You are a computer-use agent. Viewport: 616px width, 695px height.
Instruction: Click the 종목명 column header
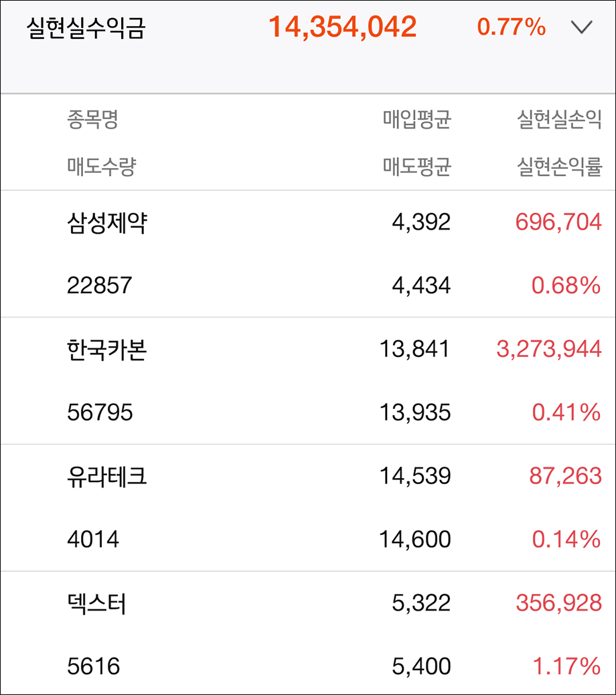[92, 119]
